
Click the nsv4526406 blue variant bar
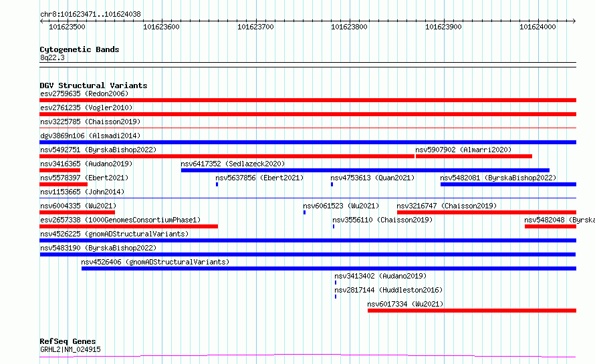pos(329,268)
